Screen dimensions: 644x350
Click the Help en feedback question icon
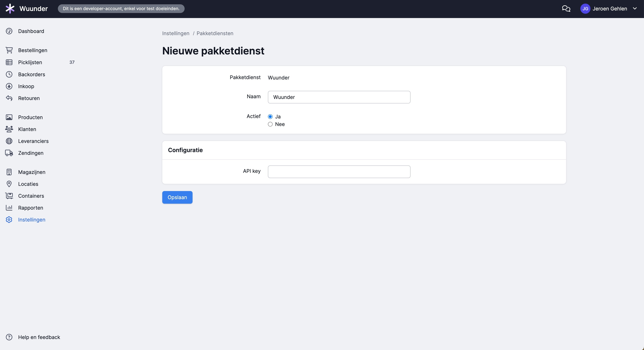(x=9, y=337)
